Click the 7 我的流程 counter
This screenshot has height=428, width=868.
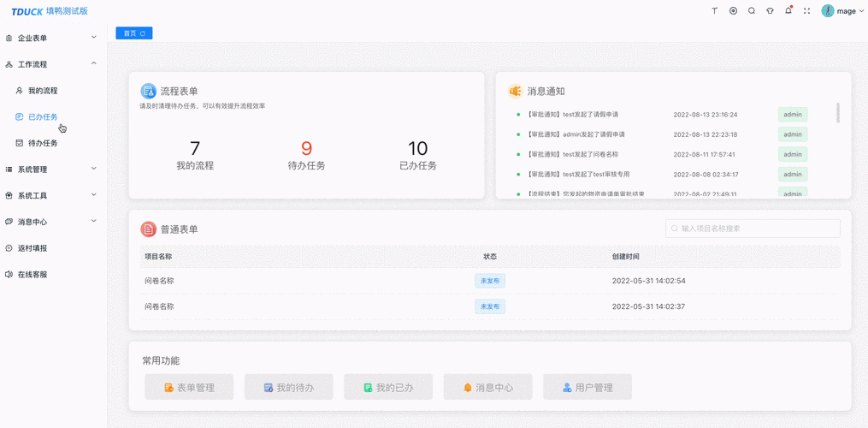pyautogui.click(x=195, y=155)
